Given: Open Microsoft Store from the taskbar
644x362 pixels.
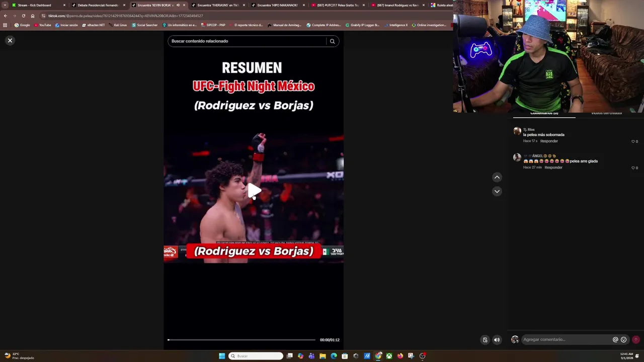Looking at the screenshot, I should (x=345, y=356).
